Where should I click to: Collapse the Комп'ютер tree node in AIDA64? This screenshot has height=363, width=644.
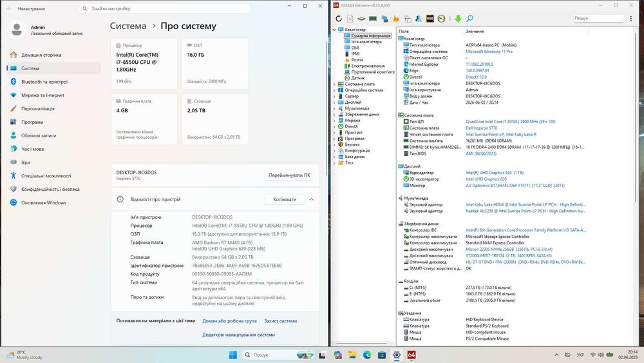334,30
